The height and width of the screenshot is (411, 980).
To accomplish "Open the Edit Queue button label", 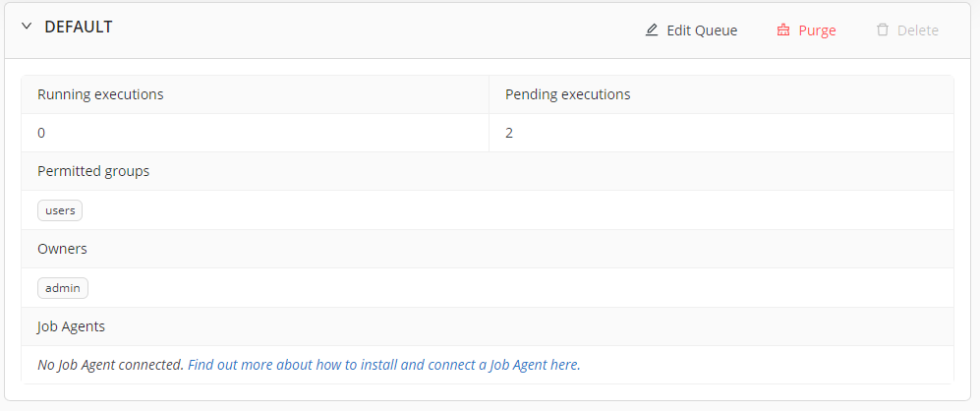I will (702, 30).
